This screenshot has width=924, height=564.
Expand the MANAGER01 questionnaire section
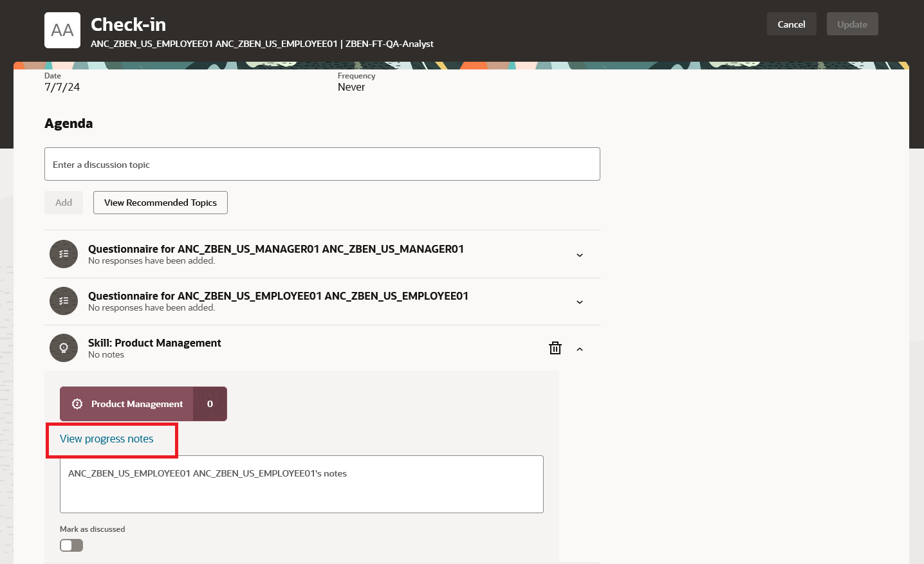580,255
